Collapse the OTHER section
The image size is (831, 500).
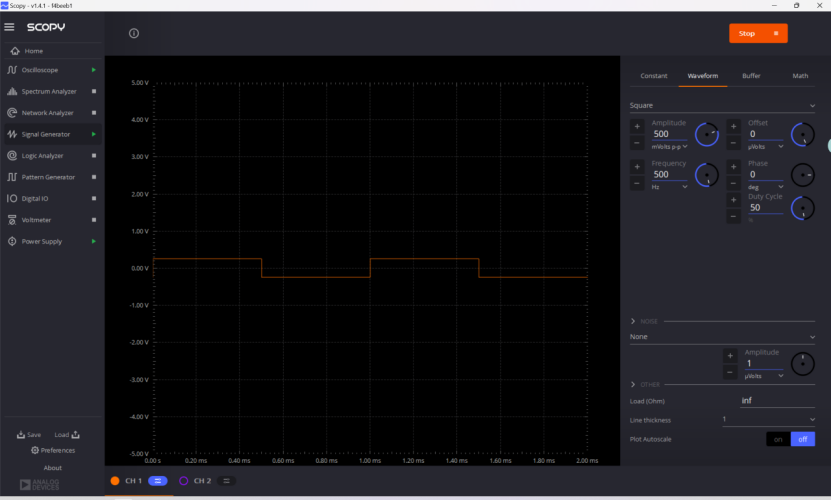tap(633, 384)
